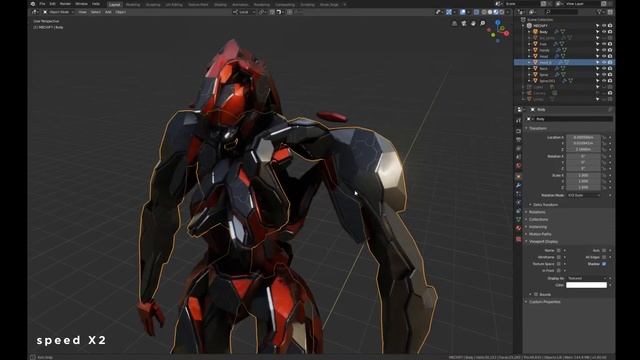Open the File menu
Screen dimensions: 640x360
point(42,4)
